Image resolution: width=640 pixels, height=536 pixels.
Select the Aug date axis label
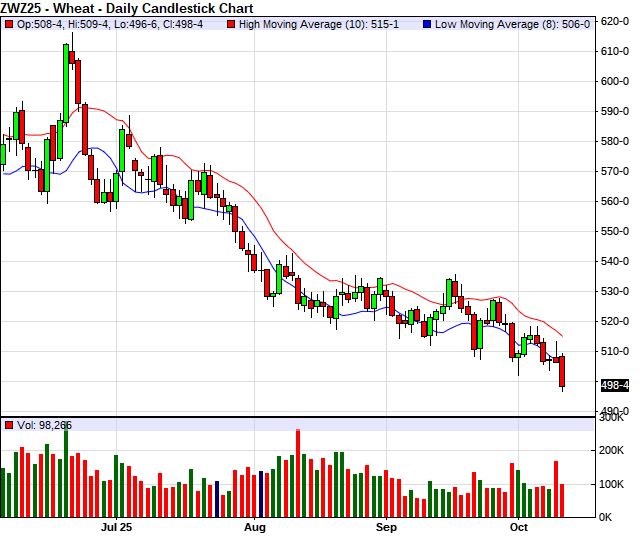click(x=255, y=525)
